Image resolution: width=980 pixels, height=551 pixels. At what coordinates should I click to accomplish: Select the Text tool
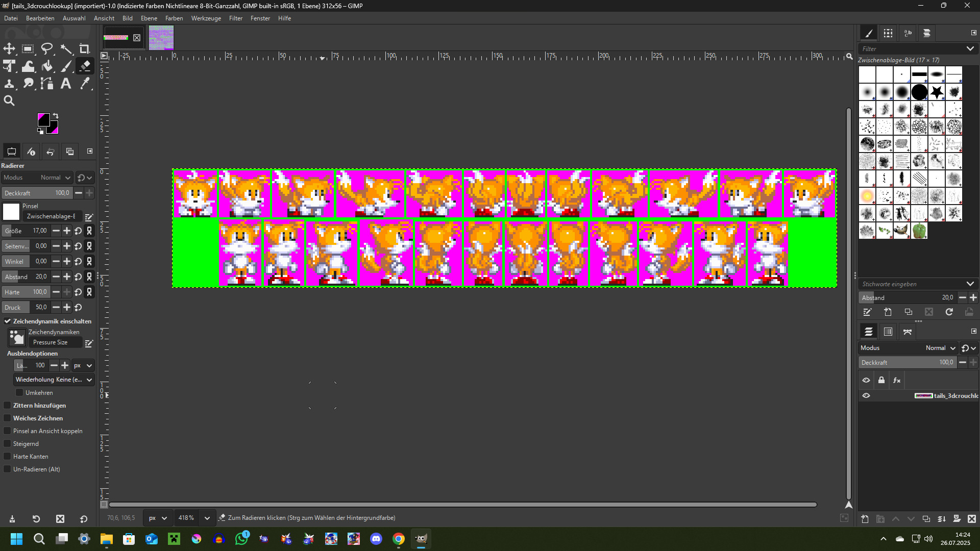coord(65,83)
